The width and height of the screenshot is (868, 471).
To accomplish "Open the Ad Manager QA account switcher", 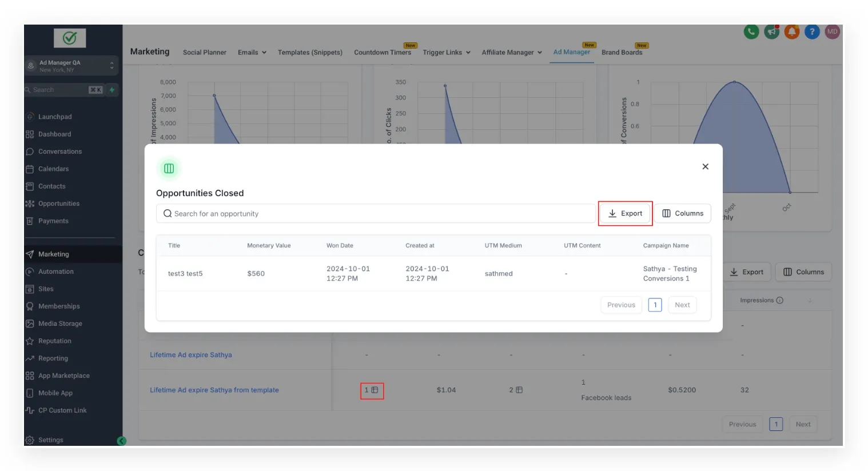I will pos(71,66).
